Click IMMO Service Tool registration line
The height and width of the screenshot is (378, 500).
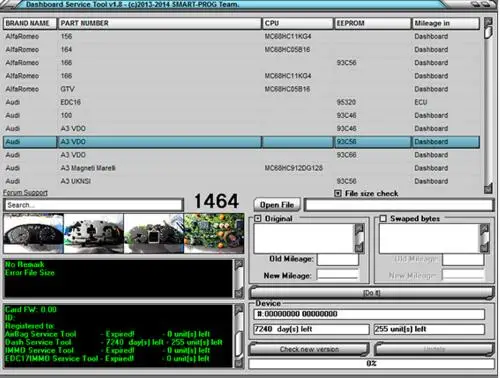(x=107, y=350)
